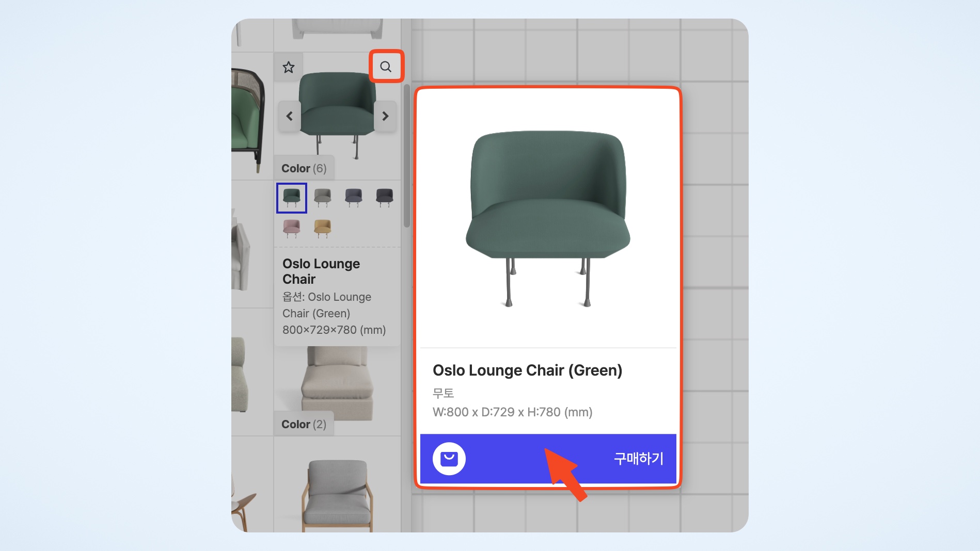Click the 구매하기 purchase button
The height and width of the screenshot is (551, 980).
[x=638, y=459]
